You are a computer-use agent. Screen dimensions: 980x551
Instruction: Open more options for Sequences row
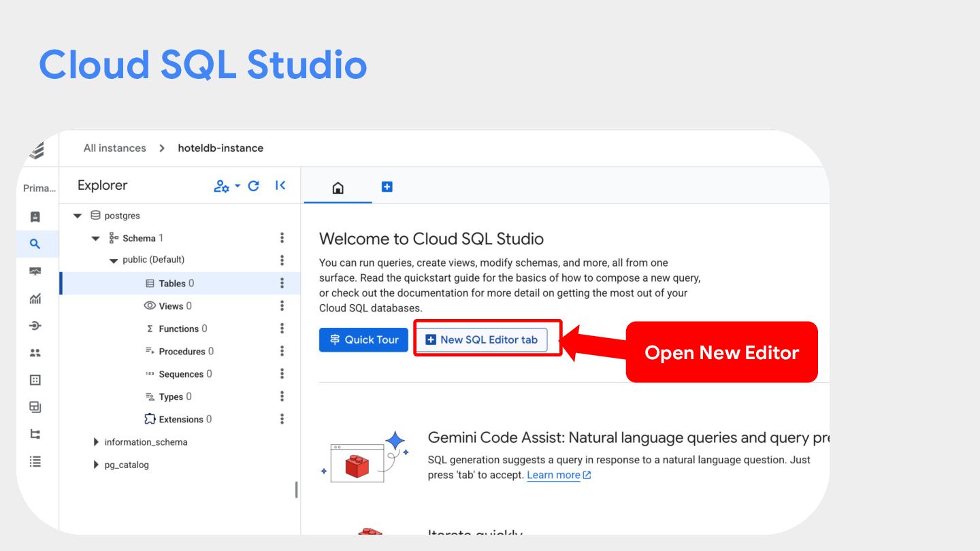click(x=282, y=374)
